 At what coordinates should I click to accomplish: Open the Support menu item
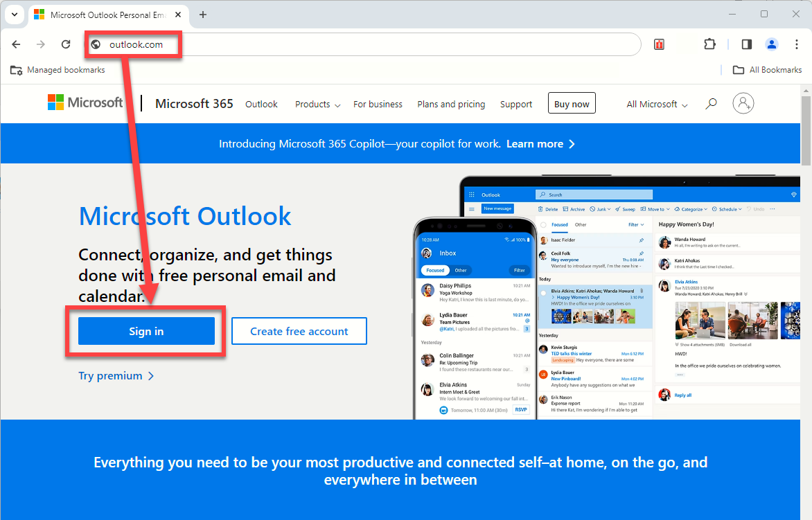(x=515, y=104)
